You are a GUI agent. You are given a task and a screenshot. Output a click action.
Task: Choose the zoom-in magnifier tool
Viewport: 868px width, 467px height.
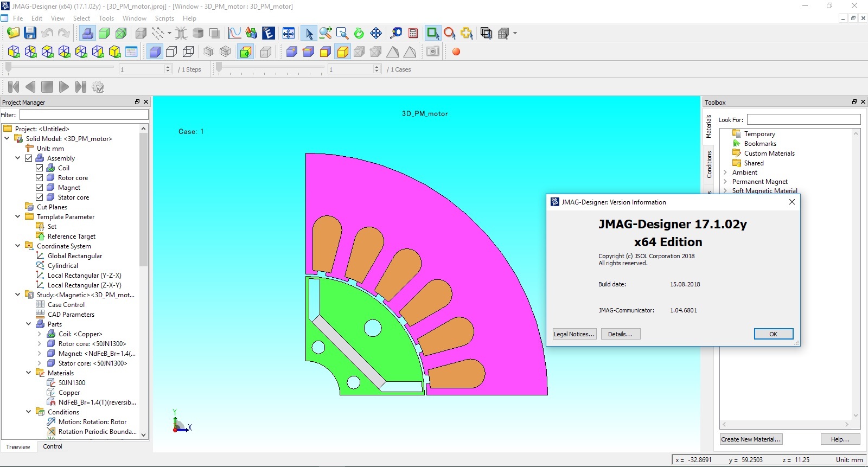coord(325,33)
